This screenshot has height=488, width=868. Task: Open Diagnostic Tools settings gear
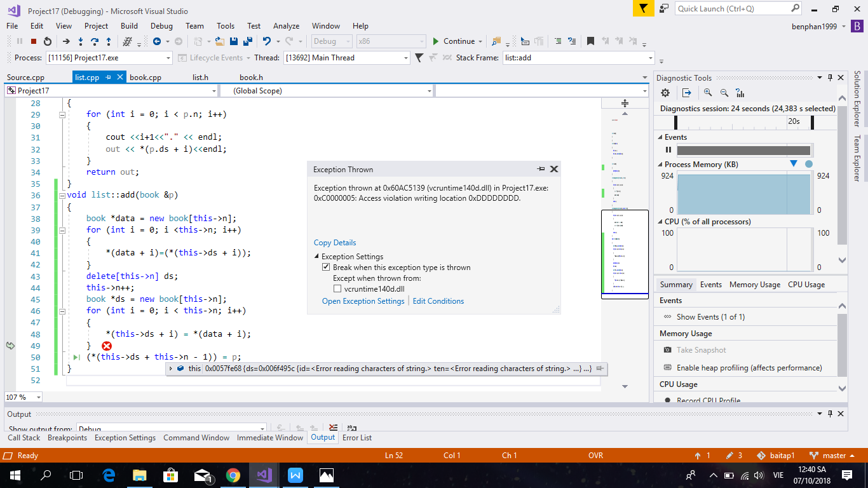(665, 93)
